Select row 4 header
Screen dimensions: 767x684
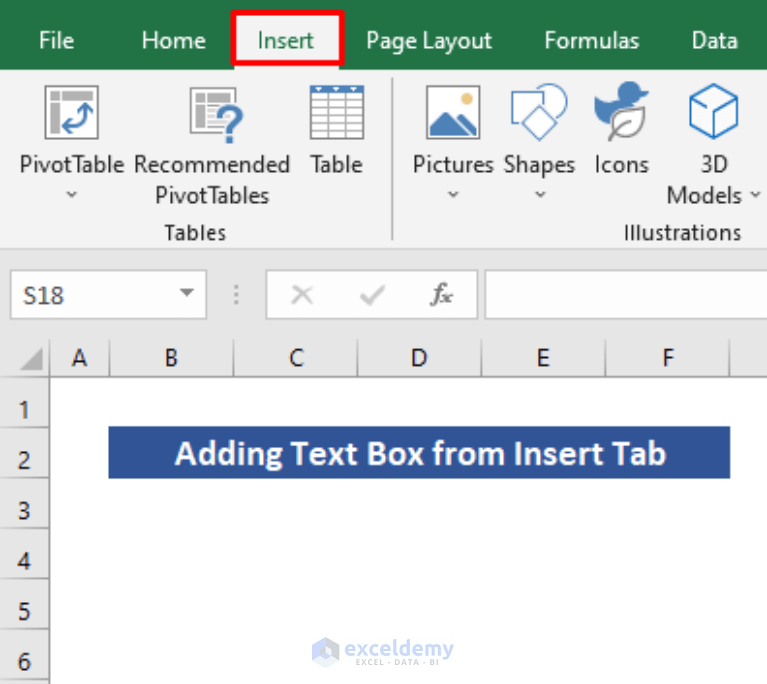point(25,560)
